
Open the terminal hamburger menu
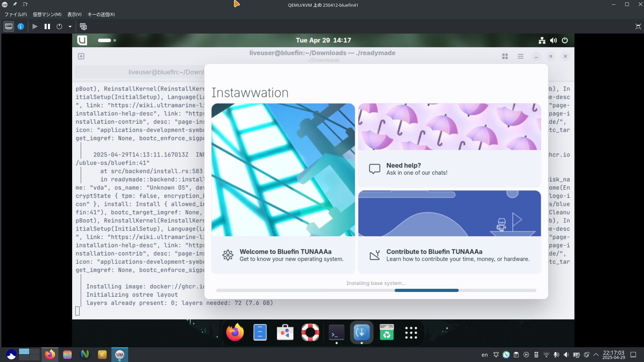(521, 56)
